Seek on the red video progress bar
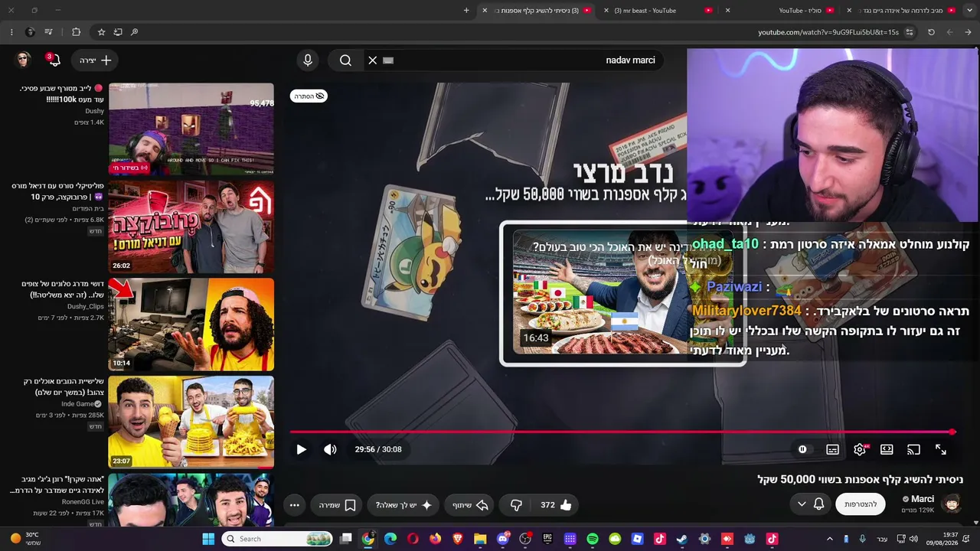Screen dimensions: 980x551 pos(623,432)
